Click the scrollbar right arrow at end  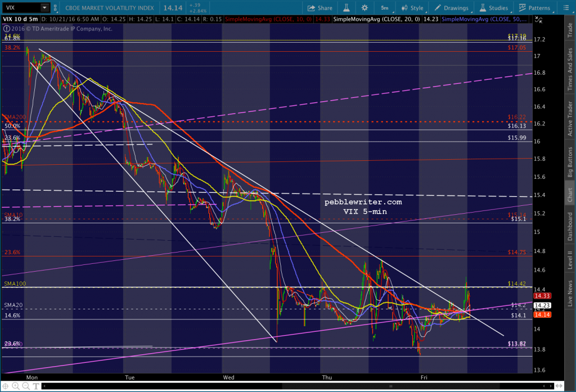(x=551, y=386)
